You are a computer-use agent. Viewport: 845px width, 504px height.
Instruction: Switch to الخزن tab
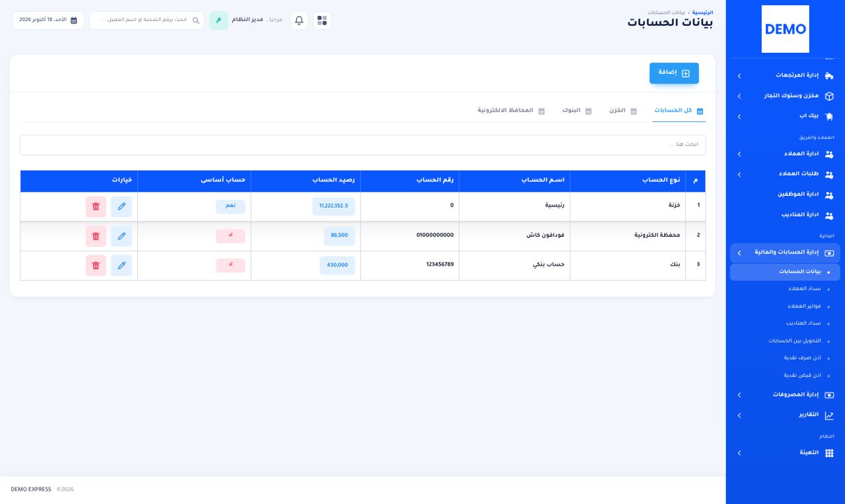(x=623, y=111)
